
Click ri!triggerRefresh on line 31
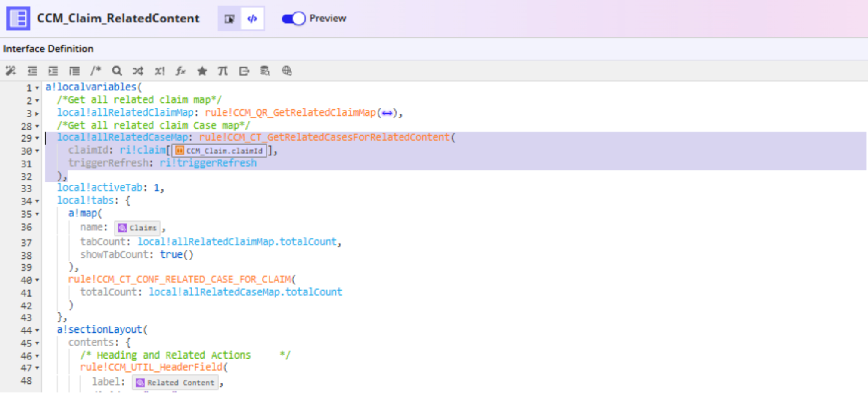tap(208, 163)
